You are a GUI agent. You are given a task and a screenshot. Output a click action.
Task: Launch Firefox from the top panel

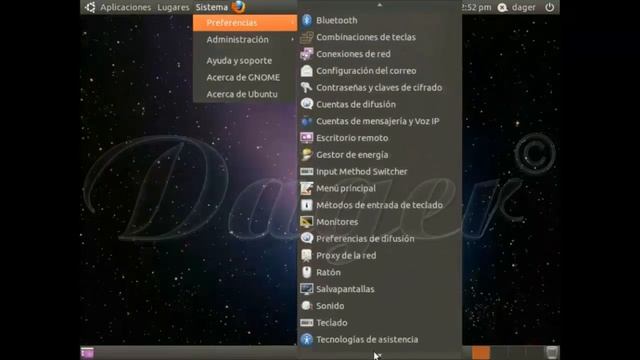pos(238,7)
